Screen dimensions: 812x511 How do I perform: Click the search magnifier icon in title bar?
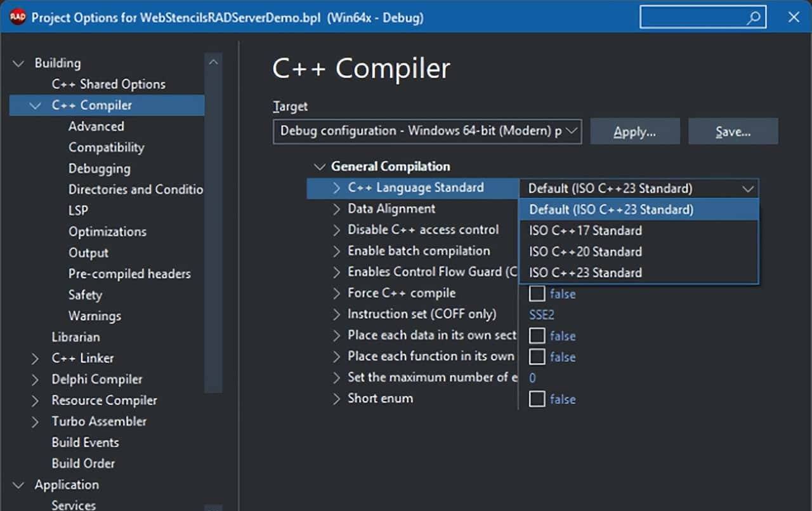pos(754,18)
